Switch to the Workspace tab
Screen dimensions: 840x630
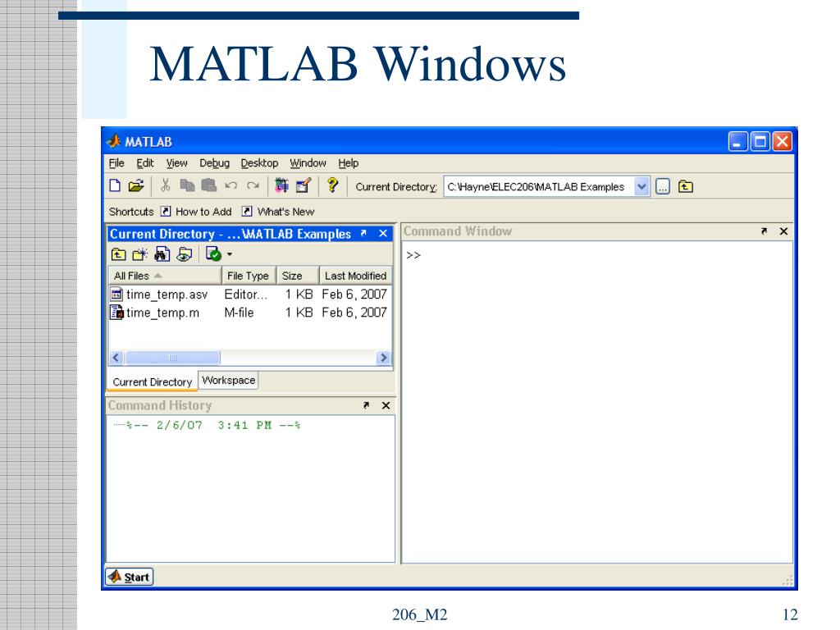(x=228, y=381)
